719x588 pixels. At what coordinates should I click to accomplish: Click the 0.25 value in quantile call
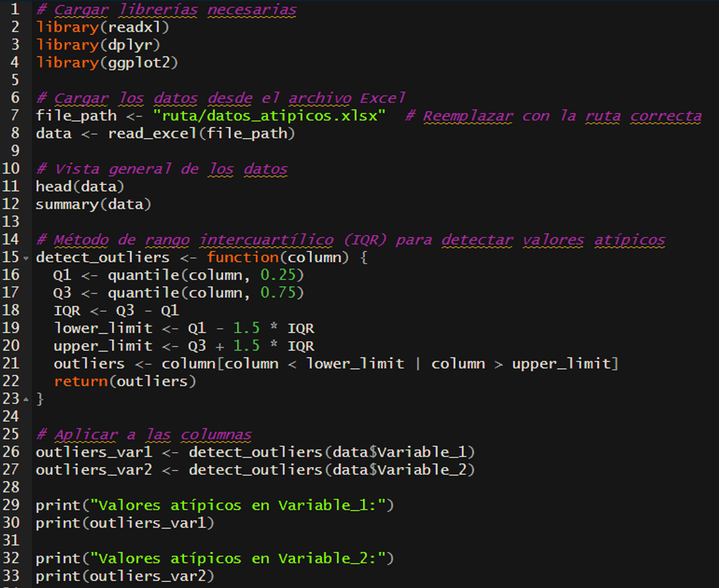(278, 275)
